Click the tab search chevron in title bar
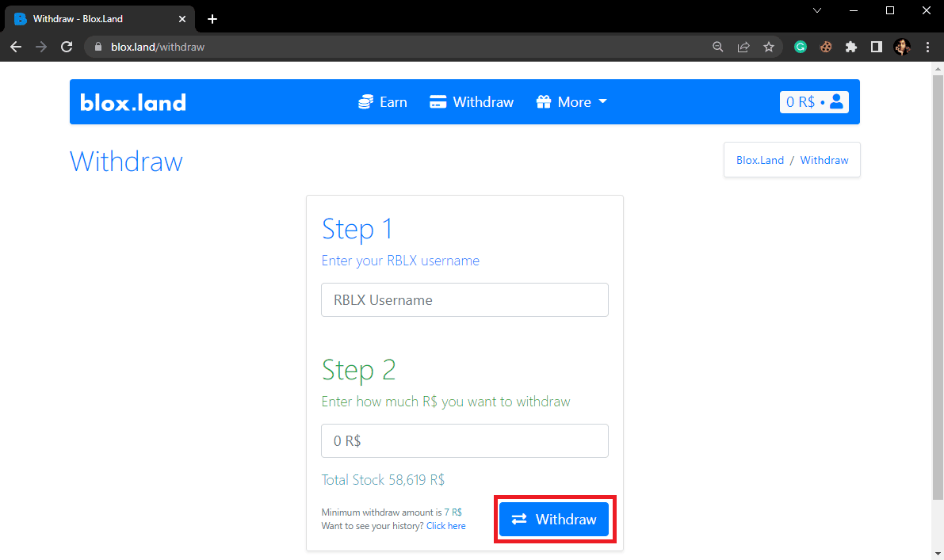Screen dimensions: 944x560 [x=817, y=10]
